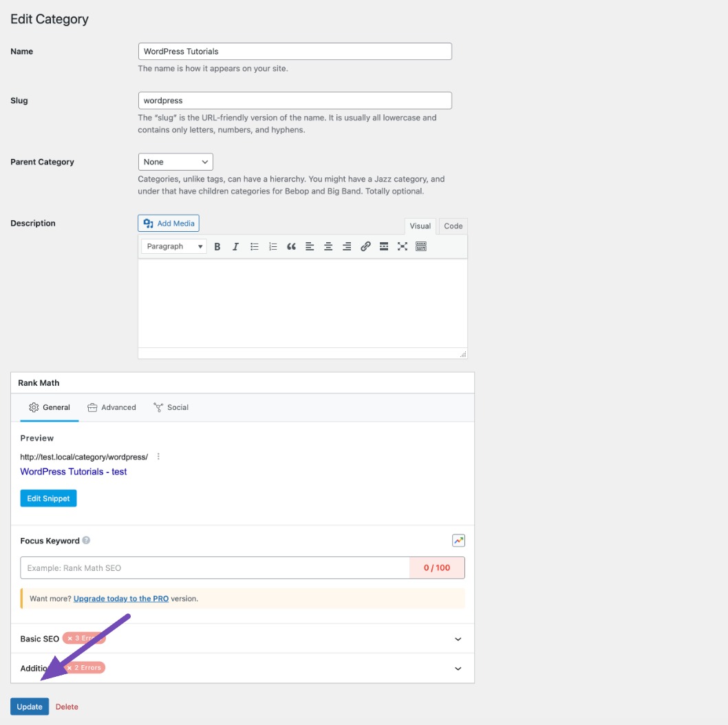Click the Preview label
Screen dimensions: 728x725
click(x=36, y=438)
